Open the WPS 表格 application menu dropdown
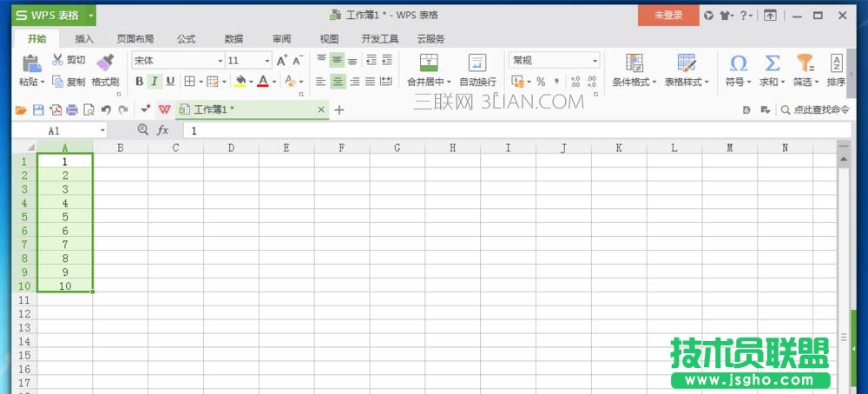This screenshot has width=868, height=394. click(x=90, y=16)
